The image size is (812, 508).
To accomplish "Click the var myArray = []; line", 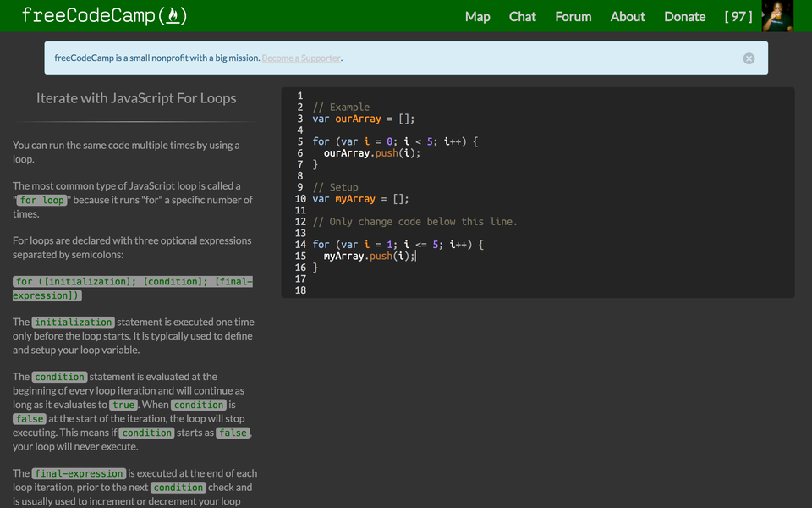I will tap(360, 198).
